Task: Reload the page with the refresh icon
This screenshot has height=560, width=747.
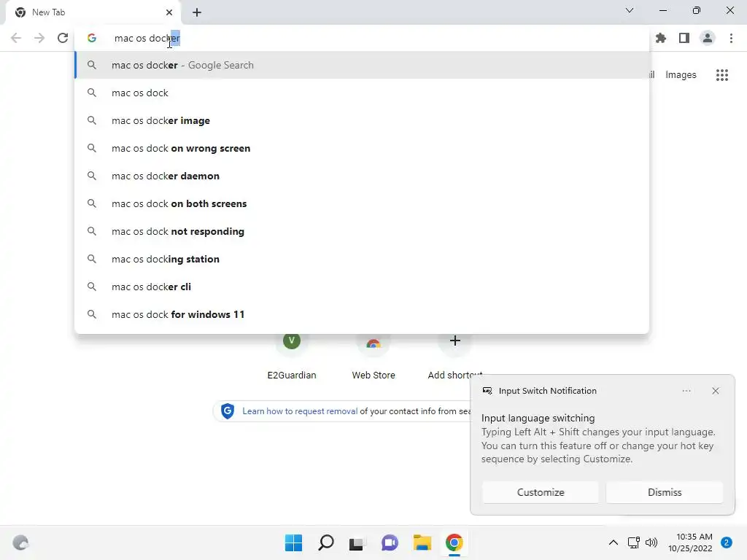Action: (63, 38)
